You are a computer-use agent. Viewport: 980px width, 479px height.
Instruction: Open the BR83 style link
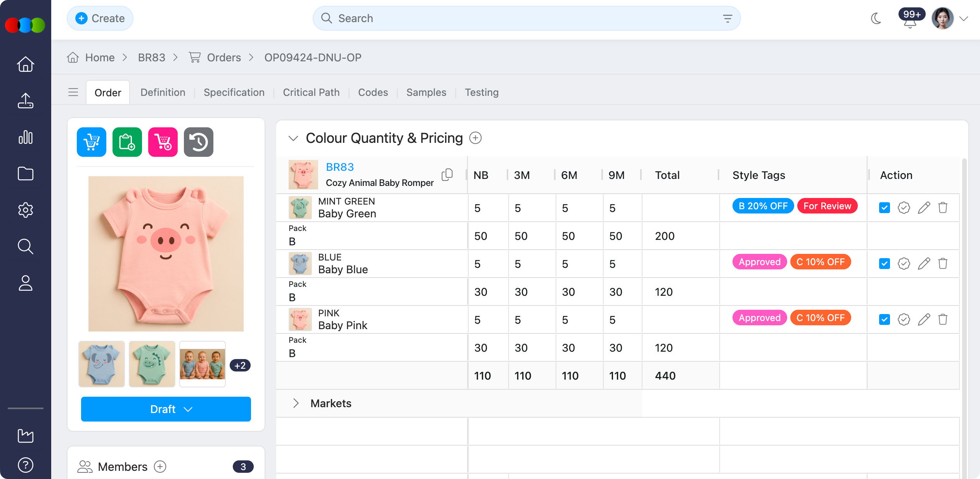(340, 167)
